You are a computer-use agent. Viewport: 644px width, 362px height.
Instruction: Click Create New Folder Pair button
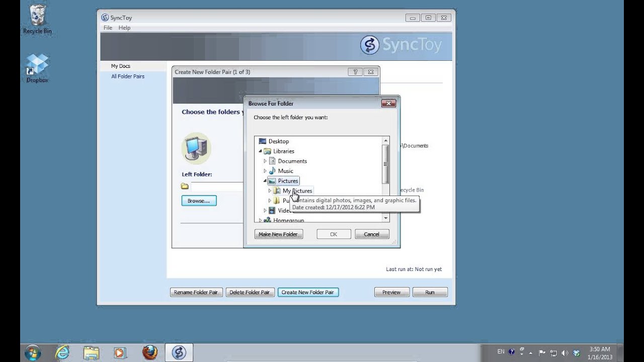coord(308,292)
